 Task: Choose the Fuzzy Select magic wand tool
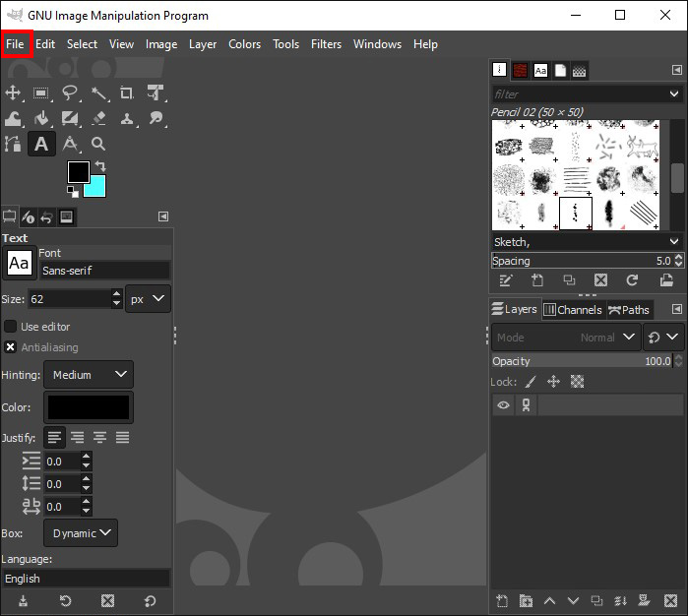[x=99, y=93]
